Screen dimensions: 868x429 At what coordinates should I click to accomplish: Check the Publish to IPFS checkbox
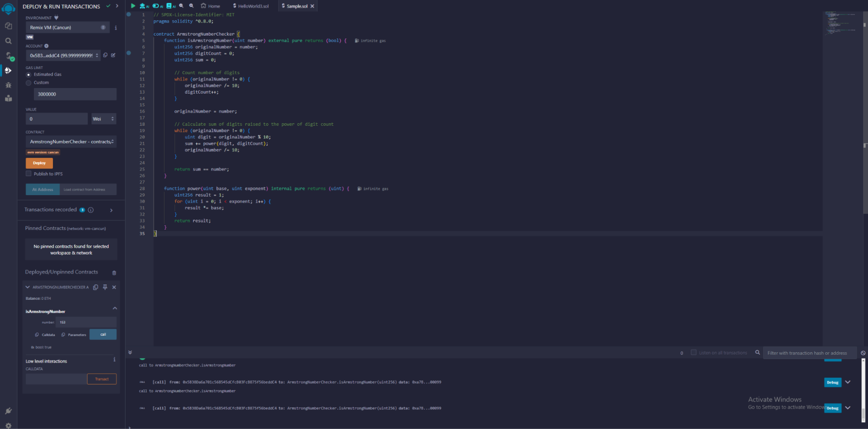29,174
